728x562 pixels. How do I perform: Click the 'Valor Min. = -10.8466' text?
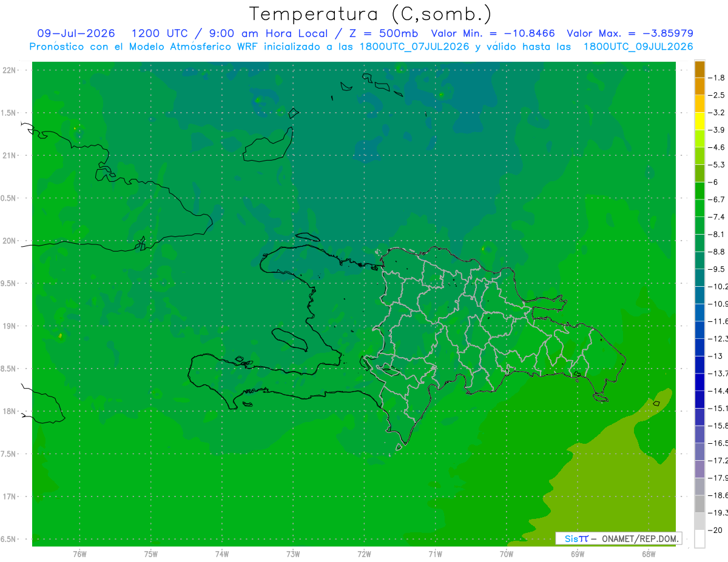(493, 33)
